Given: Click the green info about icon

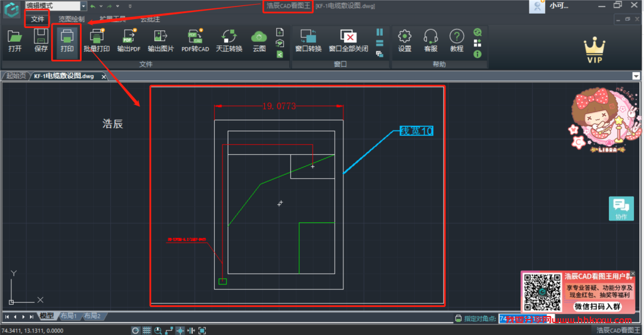Looking at the screenshot, I should pos(477,54).
